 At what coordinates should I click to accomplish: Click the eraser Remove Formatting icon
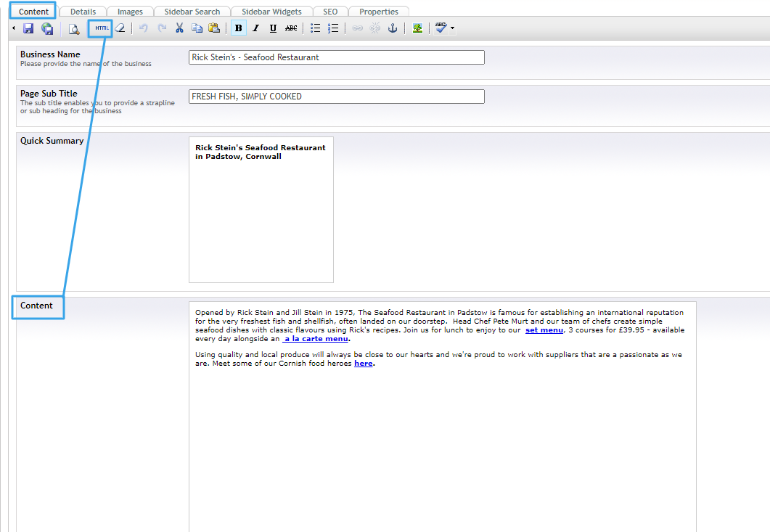[120, 28]
